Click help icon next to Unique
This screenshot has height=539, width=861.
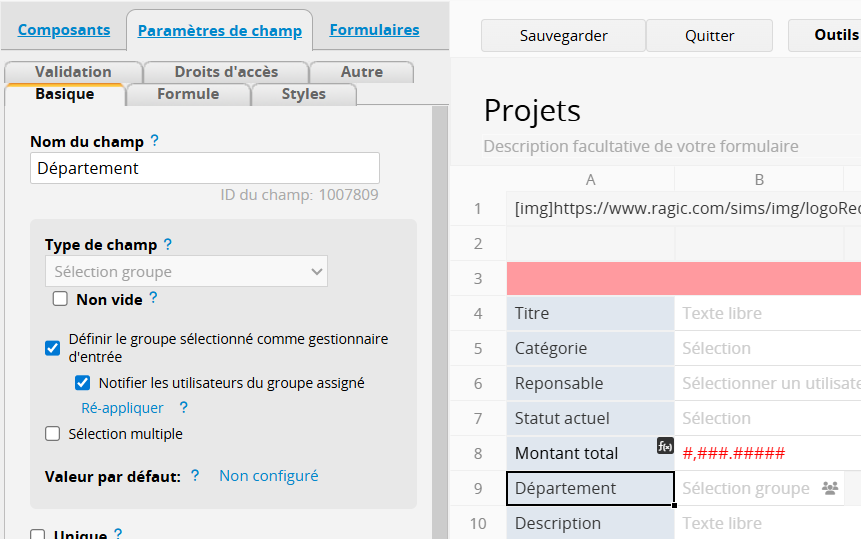click(118, 534)
